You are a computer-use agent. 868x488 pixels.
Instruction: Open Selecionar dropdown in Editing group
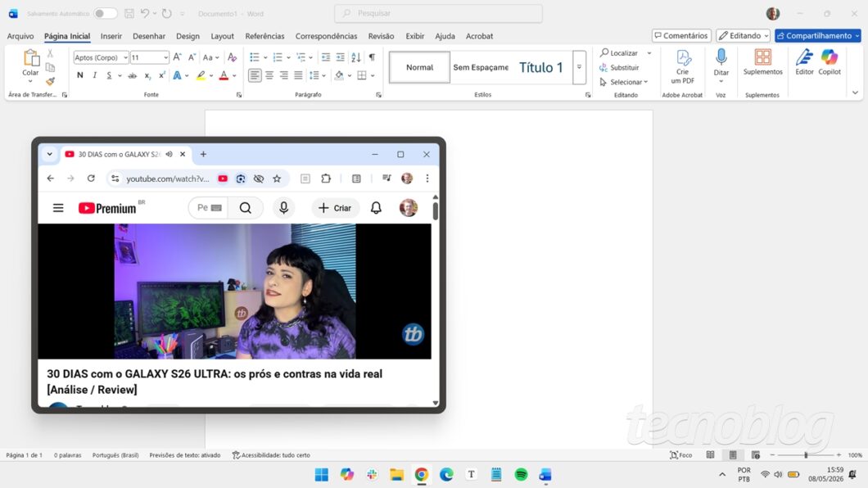624,82
